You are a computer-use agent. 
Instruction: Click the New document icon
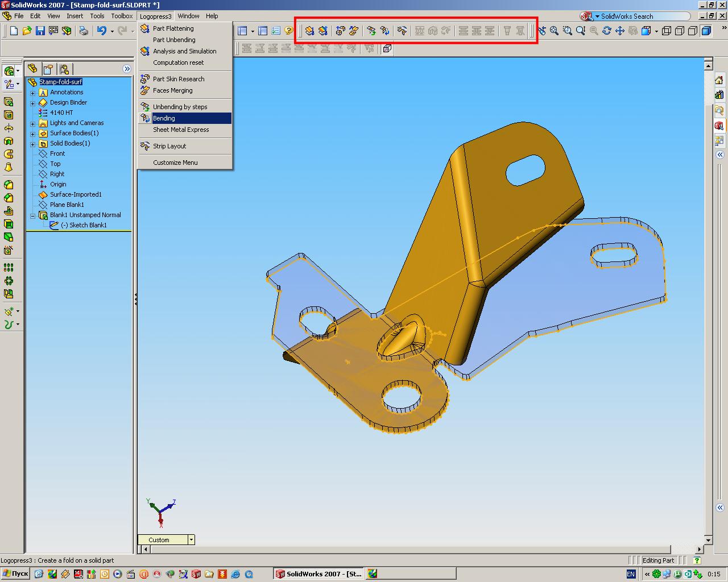point(14,31)
